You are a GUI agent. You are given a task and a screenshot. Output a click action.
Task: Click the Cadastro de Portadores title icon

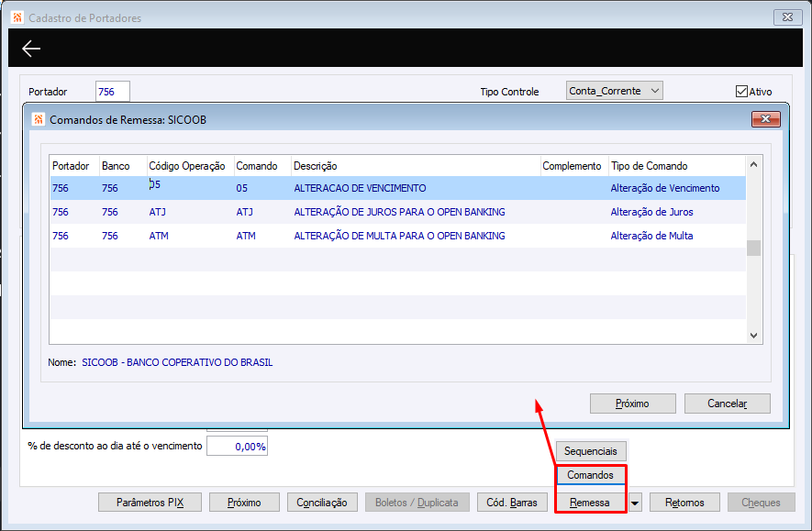(17, 17)
